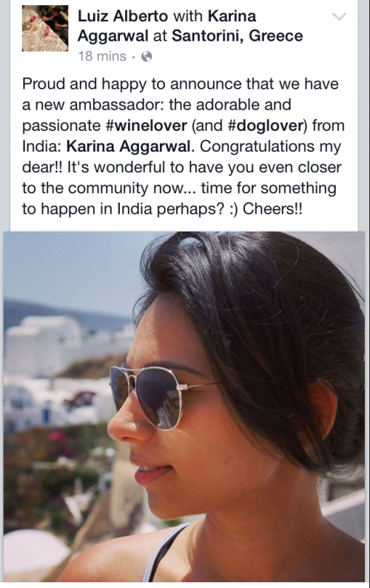Click the pink flowers in the photo background

coord(56,436)
